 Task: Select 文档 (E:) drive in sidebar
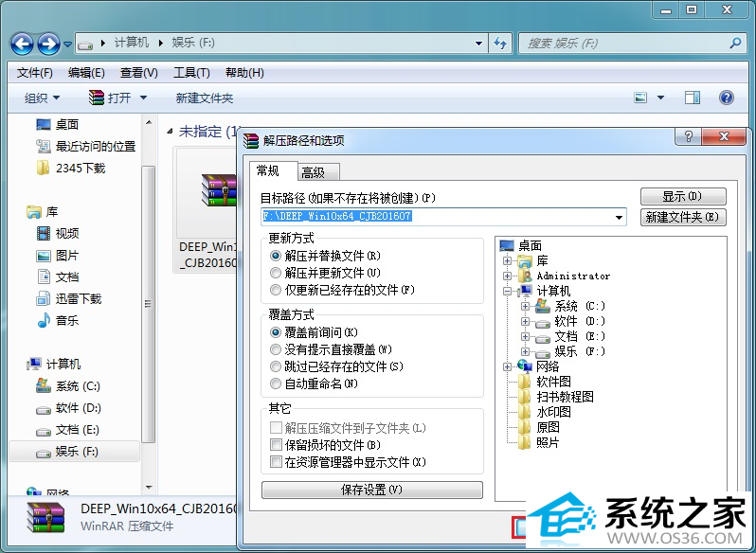click(x=67, y=430)
